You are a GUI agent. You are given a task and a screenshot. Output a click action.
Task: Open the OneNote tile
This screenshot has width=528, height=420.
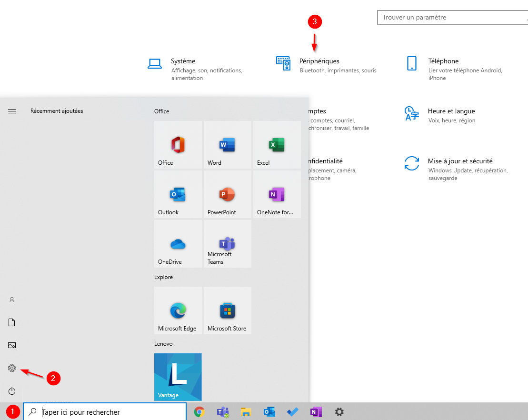pyautogui.click(x=277, y=194)
